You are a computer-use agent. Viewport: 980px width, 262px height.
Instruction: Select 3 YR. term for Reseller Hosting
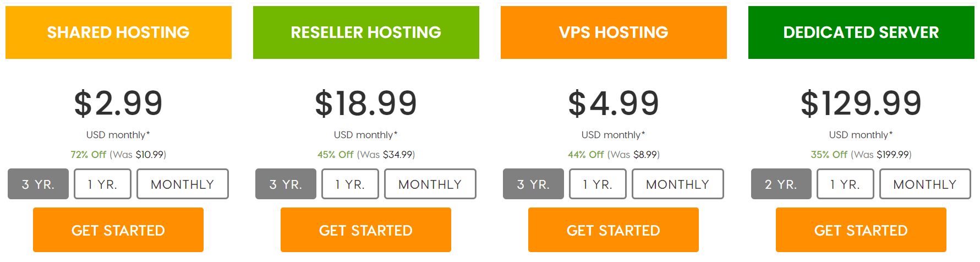point(286,184)
